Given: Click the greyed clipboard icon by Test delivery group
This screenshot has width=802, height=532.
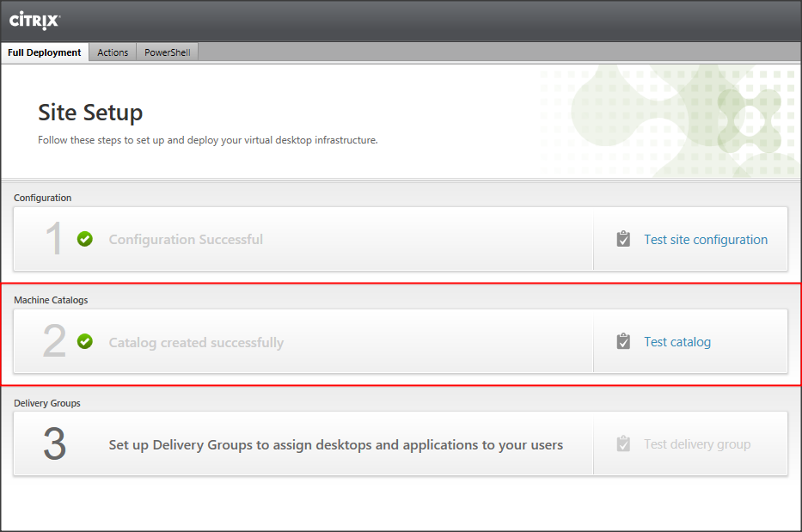Looking at the screenshot, I should [623, 443].
